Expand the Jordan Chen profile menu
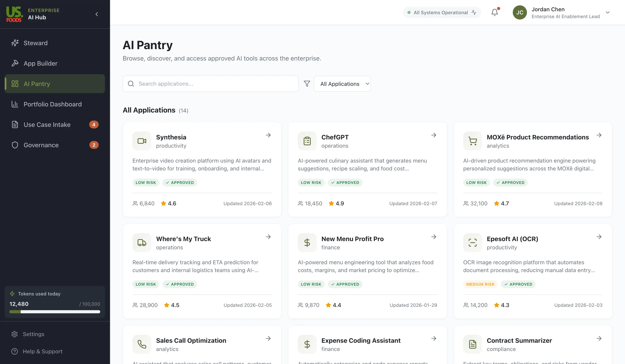This screenshot has height=364, width=625. [x=608, y=12]
